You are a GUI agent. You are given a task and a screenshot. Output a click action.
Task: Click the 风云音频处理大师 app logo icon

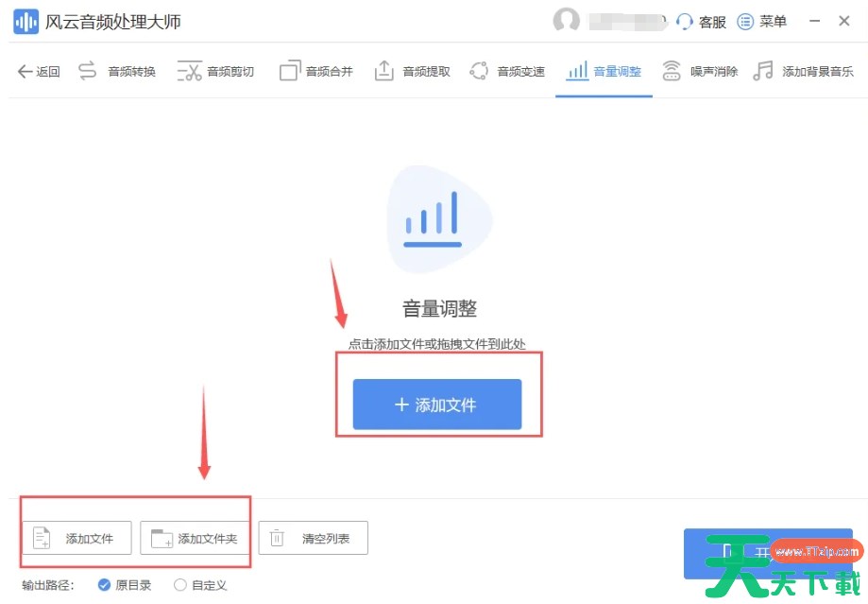click(x=26, y=22)
